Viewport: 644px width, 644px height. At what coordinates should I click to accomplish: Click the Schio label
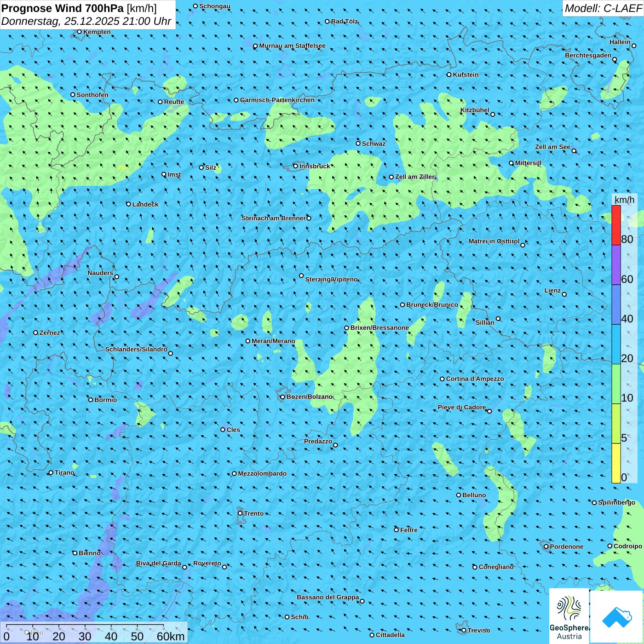299,617
